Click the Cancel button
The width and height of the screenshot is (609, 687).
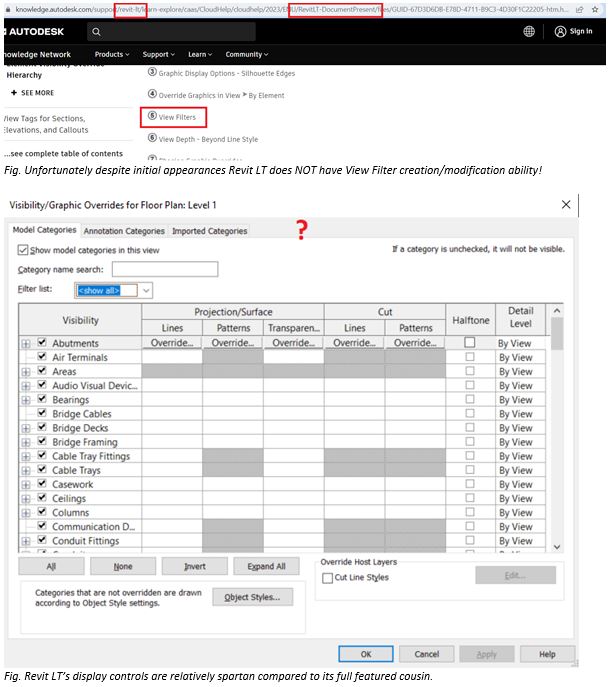pyautogui.click(x=426, y=654)
